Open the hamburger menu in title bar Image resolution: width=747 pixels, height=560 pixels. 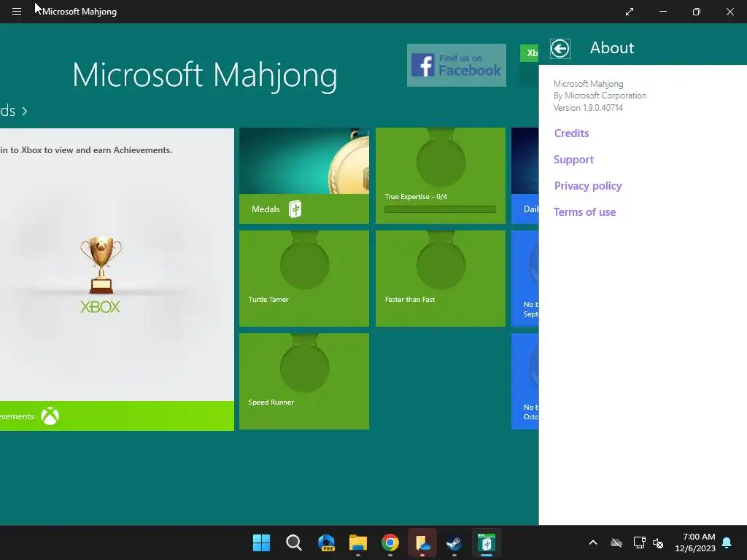pos(17,12)
